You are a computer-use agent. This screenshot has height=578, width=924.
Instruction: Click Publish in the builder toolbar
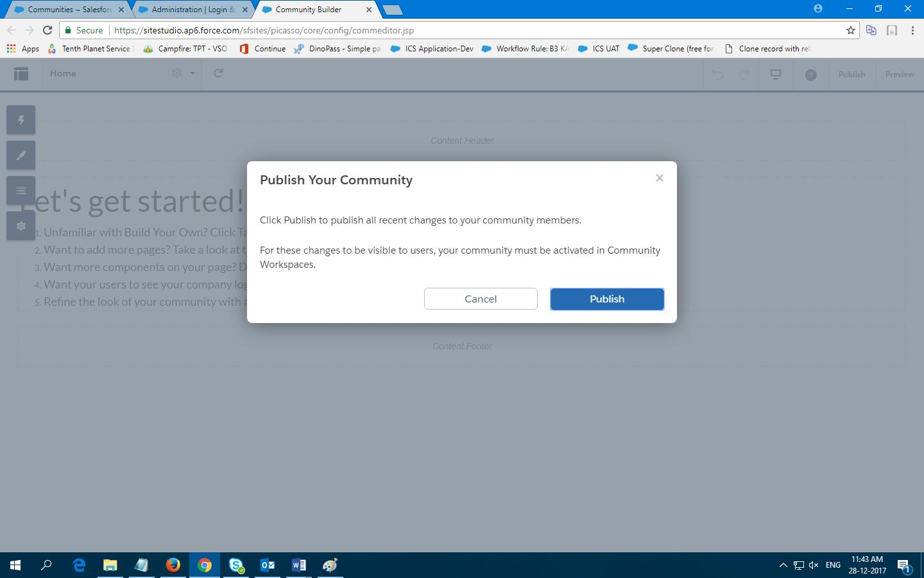pyautogui.click(x=851, y=74)
